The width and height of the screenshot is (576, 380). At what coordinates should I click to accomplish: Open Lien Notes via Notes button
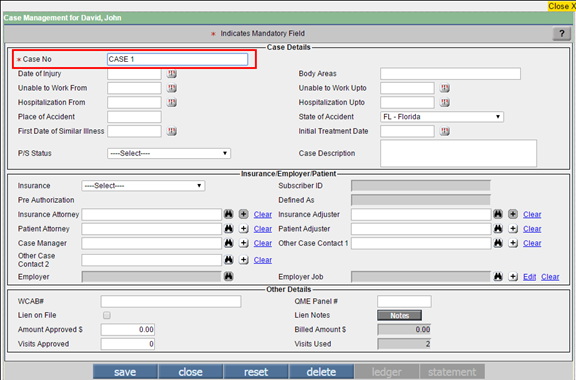(400, 315)
